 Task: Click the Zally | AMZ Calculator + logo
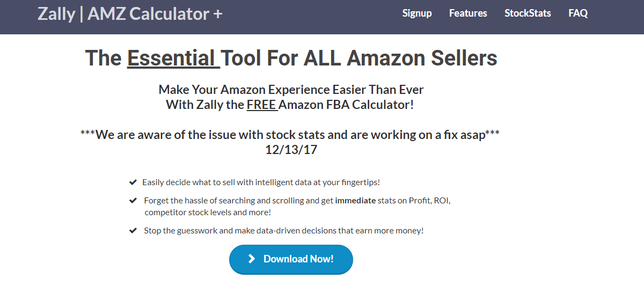[x=130, y=14]
